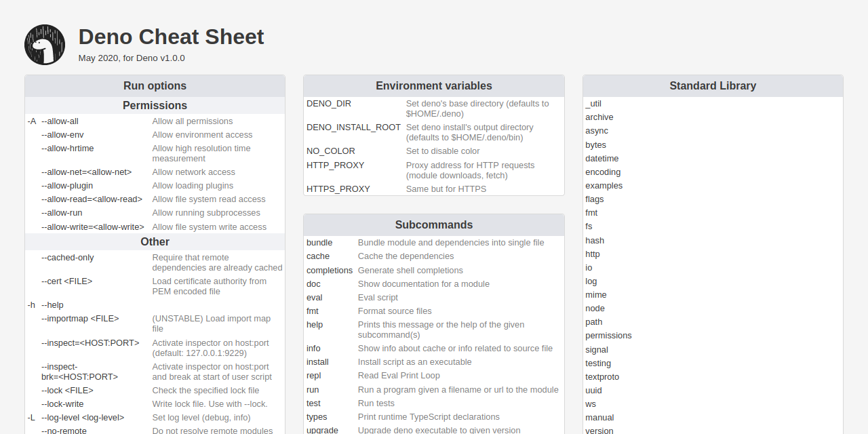
Task: Open the 'testing' module in Standard Library
Action: point(597,363)
